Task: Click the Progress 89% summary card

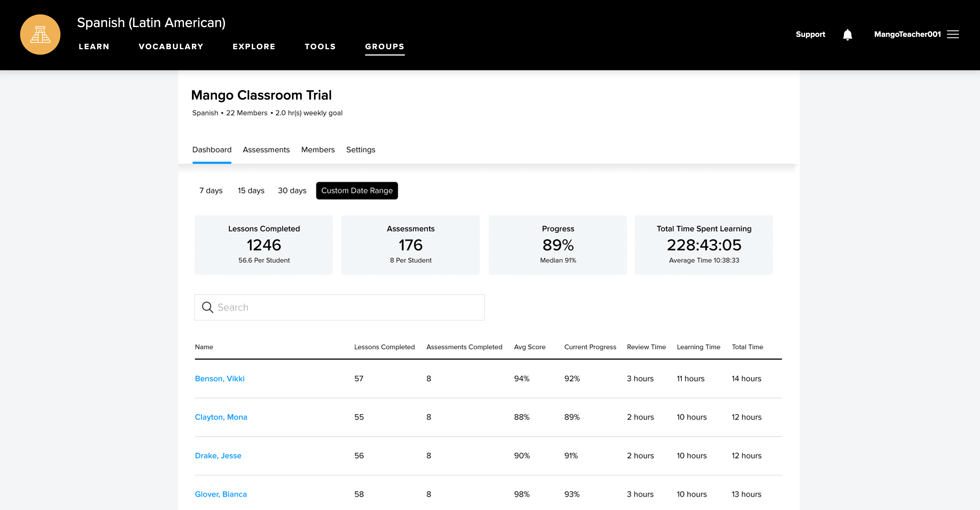Action: 557,245
